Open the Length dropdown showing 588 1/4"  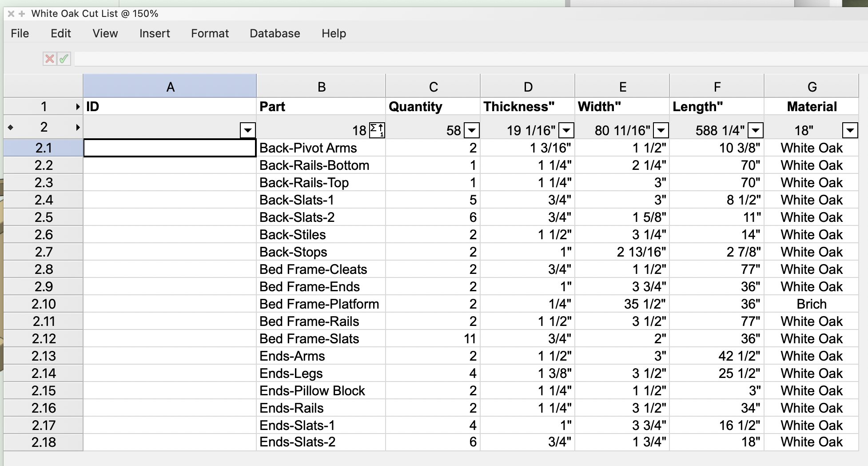[x=756, y=130]
